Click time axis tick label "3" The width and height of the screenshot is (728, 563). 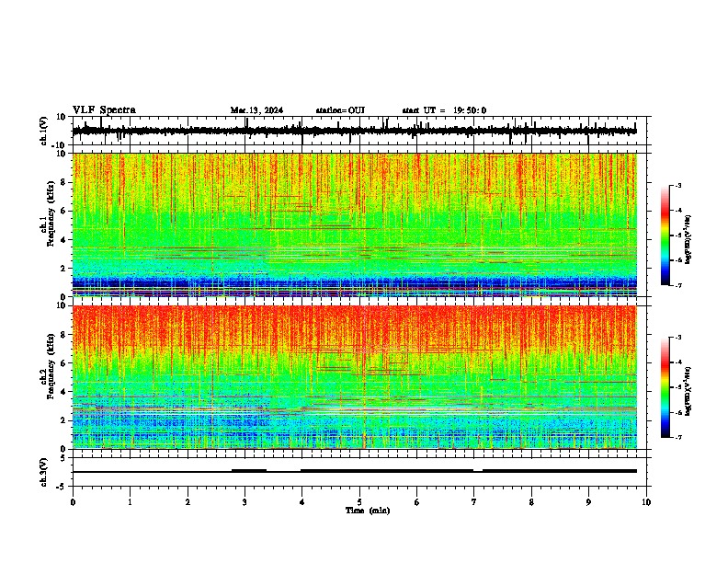(245, 502)
